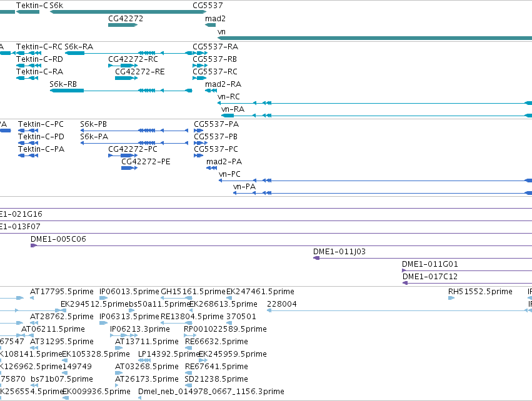Select clone DME1-017C12

click(x=467, y=283)
